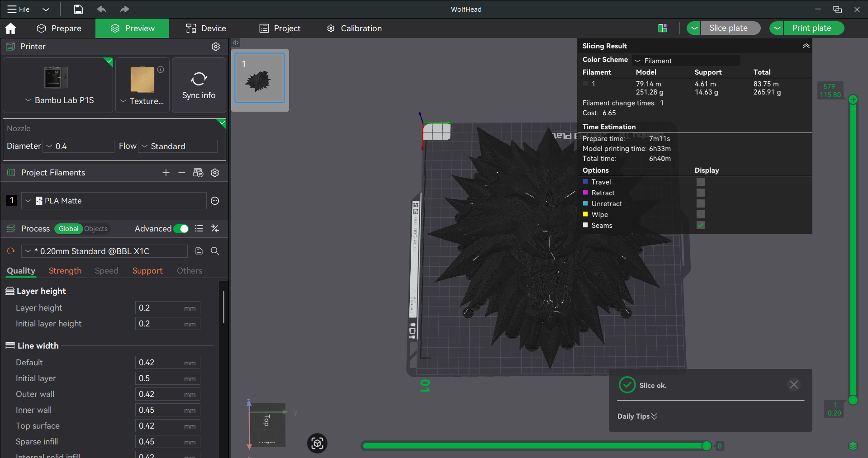Toggle the Advanced mode switch
This screenshot has height=458, width=868.
point(181,229)
